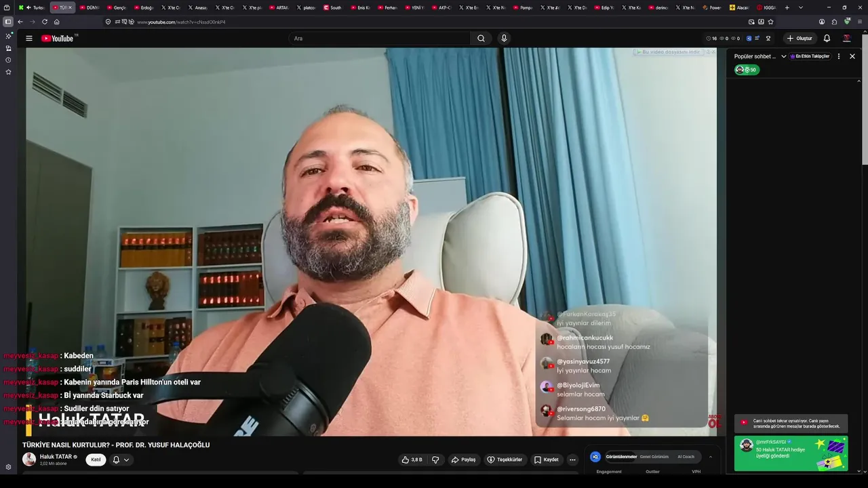Click the Katıl join button

click(96, 460)
